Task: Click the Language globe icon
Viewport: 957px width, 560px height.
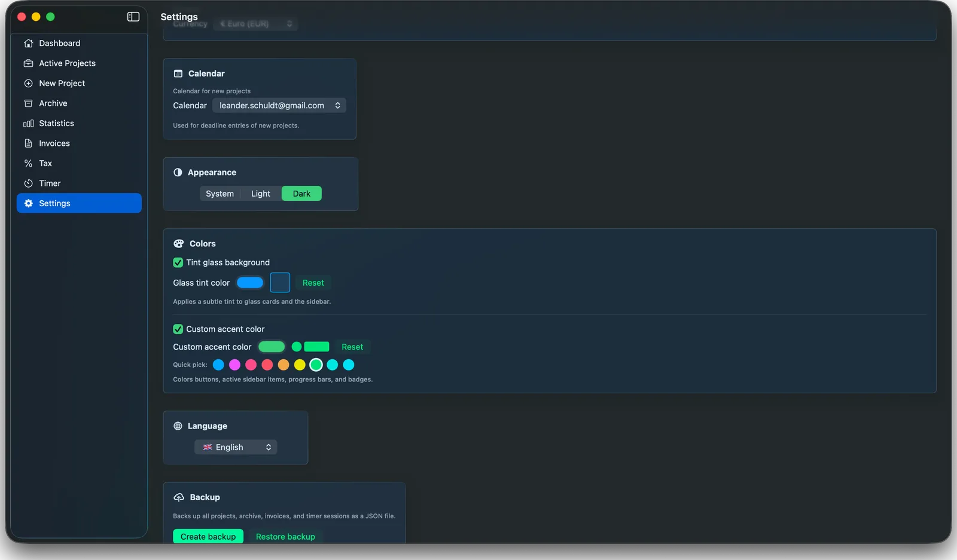Action: click(178, 426)
